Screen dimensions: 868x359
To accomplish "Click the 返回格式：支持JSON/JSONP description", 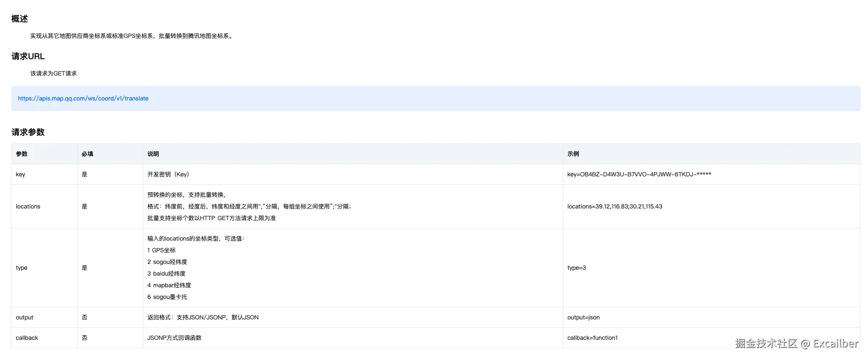I will [x=203, y=317].
